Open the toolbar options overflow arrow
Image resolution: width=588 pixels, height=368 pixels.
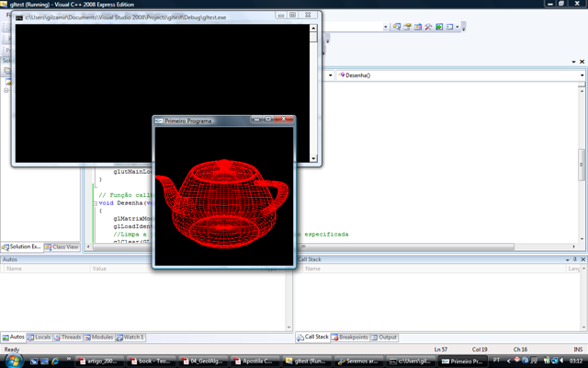coord(463,28)
